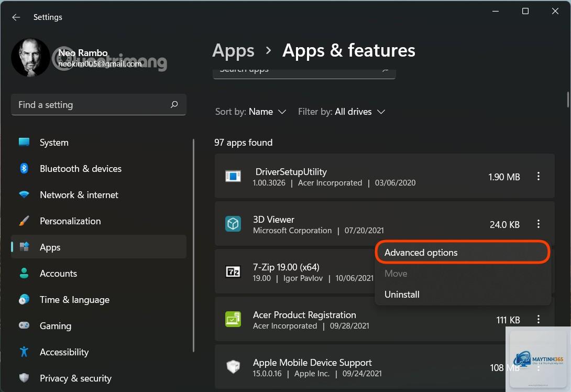Choose Uninstall from the context menu
The height and width of the screenshot is (392, 571).
[463, 295]
